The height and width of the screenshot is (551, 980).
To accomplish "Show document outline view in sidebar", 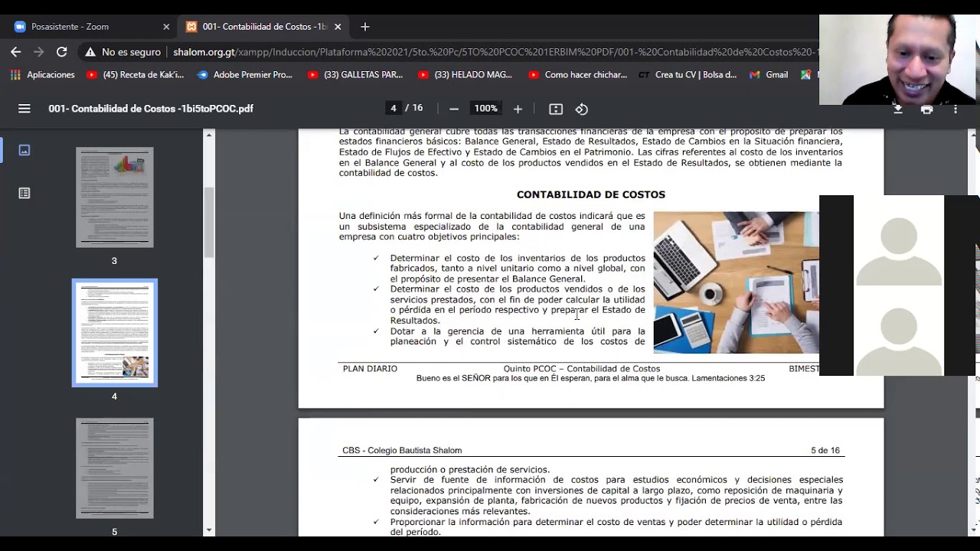I will pos(24,194).
